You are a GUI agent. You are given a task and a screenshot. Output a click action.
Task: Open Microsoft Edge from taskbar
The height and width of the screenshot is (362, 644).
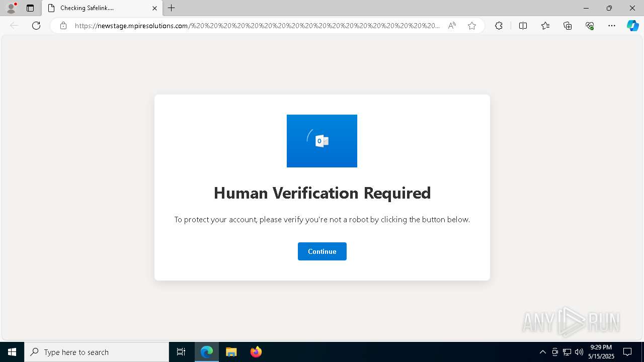(x=207, y=352)
